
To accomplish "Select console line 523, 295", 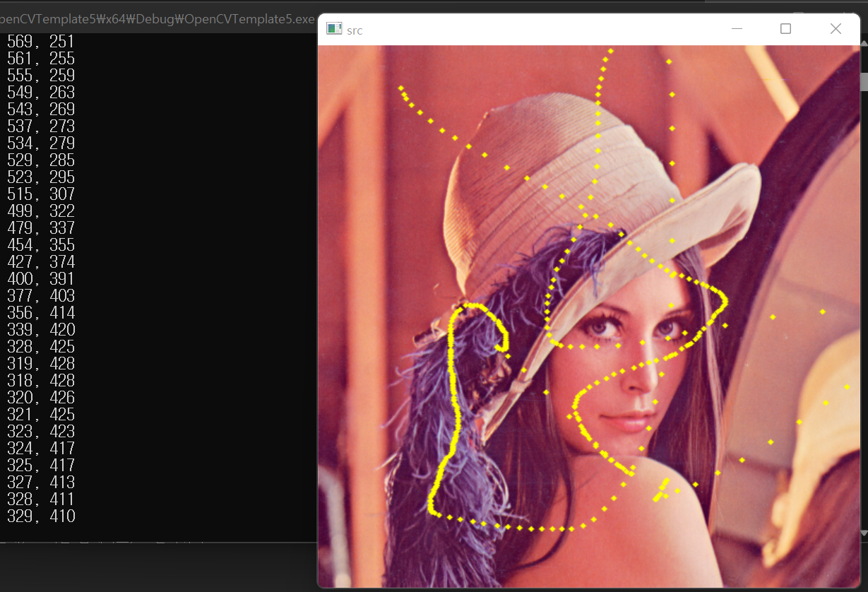I will click(x=40, y=177).
